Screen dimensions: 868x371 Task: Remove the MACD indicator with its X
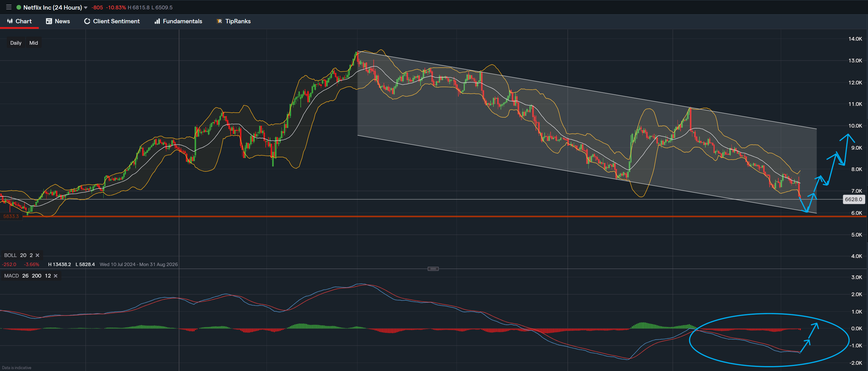(x=56, y=276)
